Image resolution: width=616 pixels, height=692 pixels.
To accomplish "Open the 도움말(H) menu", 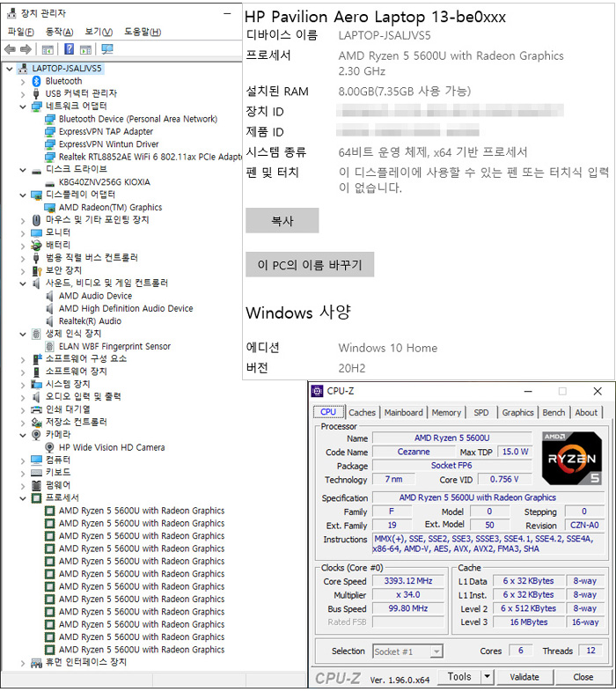I will 143,32.
